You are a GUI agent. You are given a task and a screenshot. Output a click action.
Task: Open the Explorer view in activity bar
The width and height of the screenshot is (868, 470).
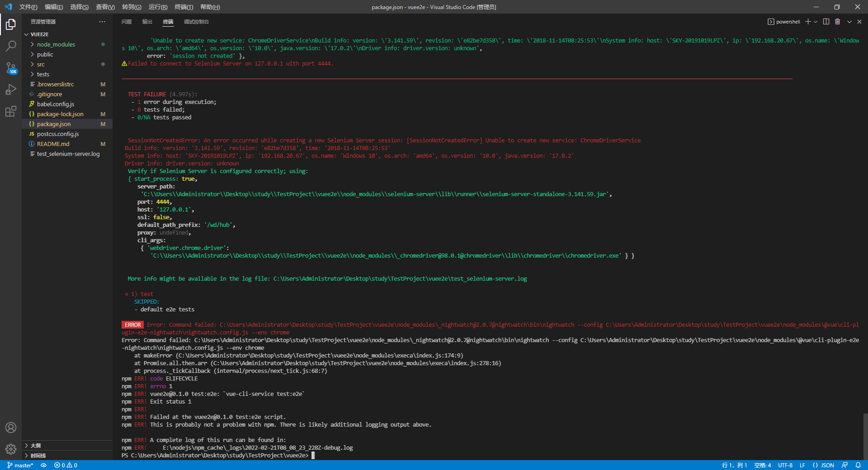tap(11, 24)
